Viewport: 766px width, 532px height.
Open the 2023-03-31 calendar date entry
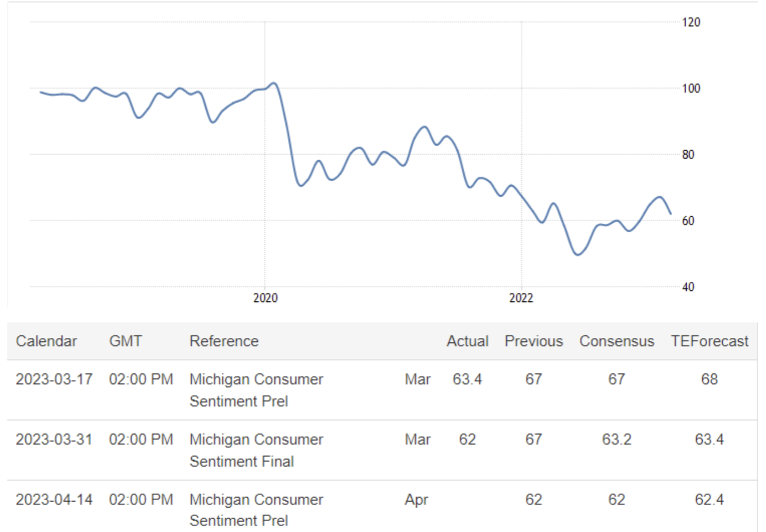click(x=54, y=439)
